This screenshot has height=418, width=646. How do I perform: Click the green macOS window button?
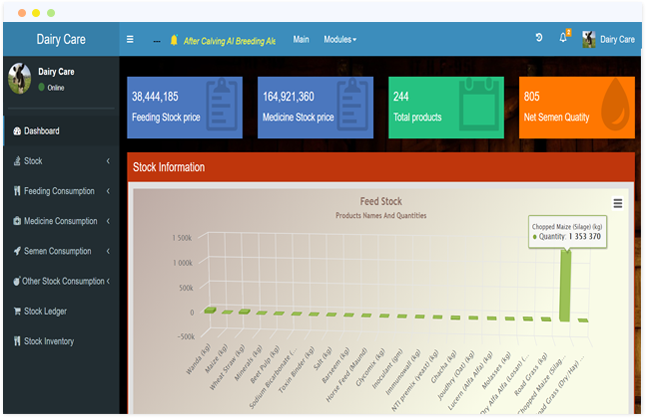(x=51, y=13)
